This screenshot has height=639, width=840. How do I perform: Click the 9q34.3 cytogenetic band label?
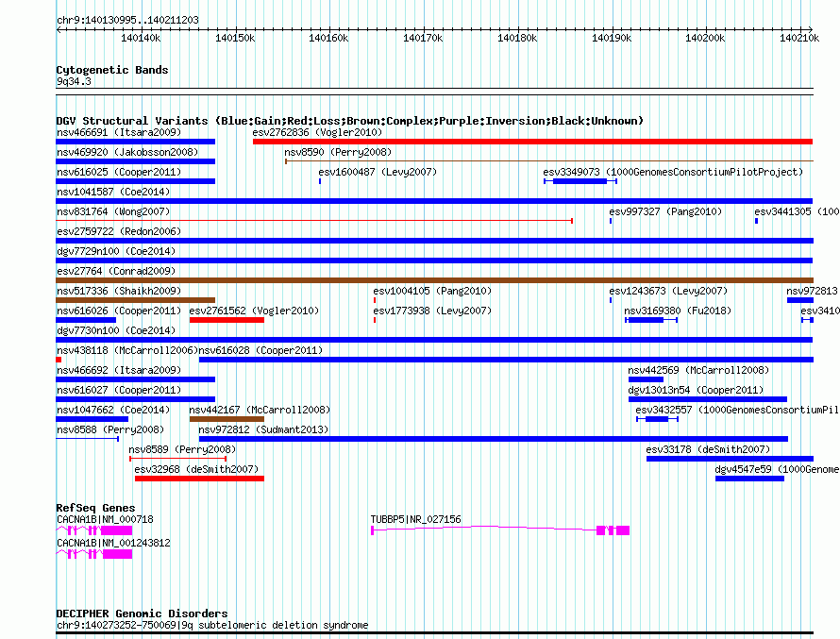pos(74,81)
